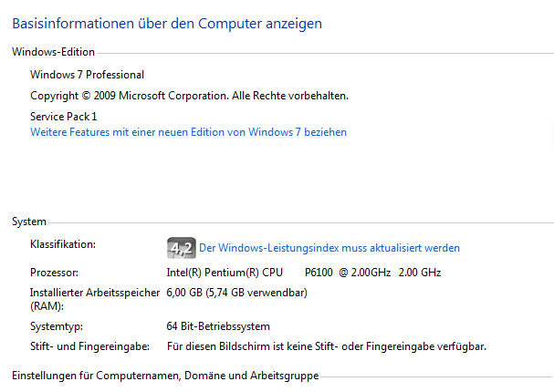The height and width of the screenshot is (392, 554).
Task: Click the keine Stift- oder Fingereingabe verfügbar text
Action: [x=326, y=346]
